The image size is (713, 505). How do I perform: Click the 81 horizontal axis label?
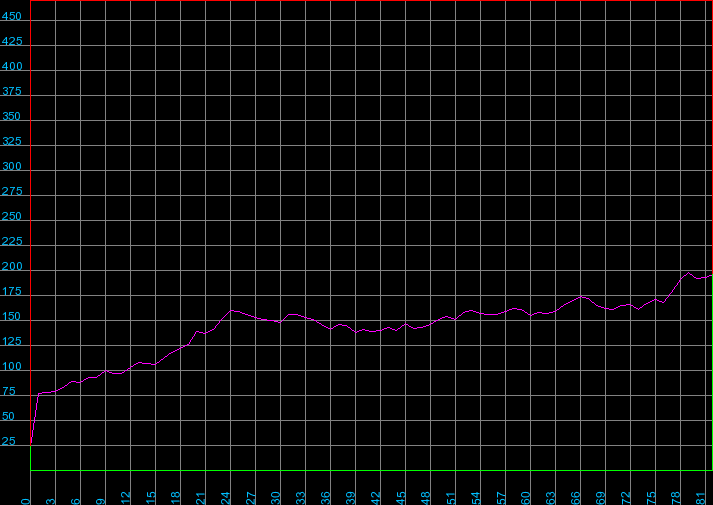tap(701, 498)
